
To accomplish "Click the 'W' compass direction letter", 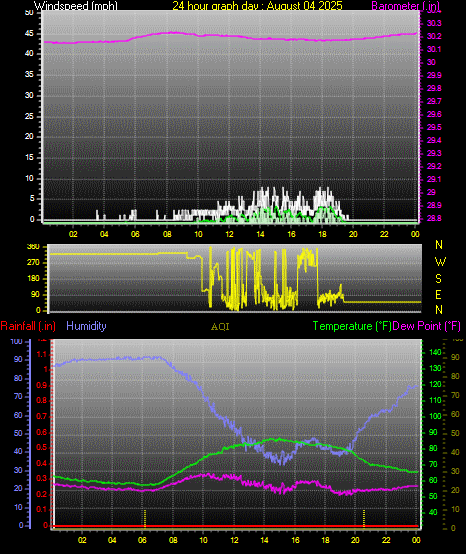I will tap(440, 262).
